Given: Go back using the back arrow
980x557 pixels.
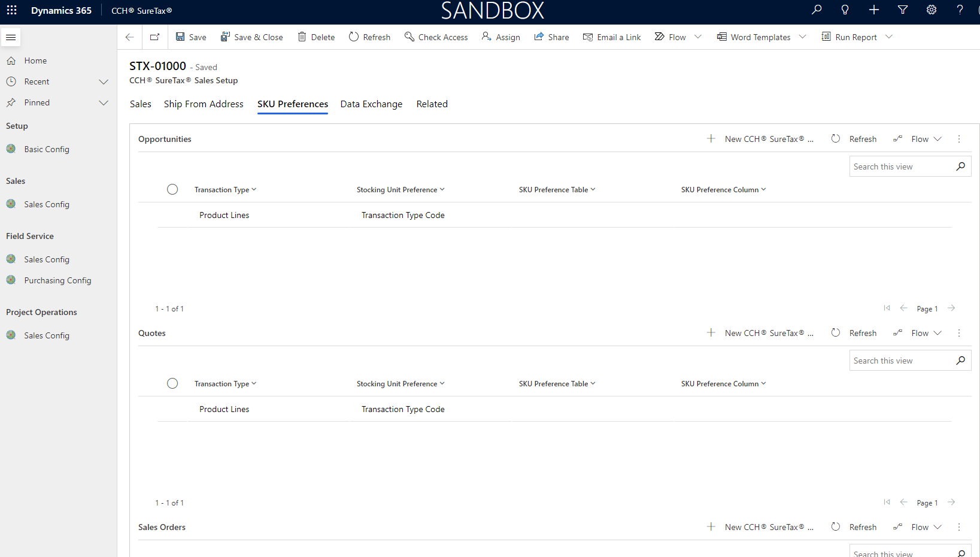Looking at the screenshot, I should tap(130, 37).
